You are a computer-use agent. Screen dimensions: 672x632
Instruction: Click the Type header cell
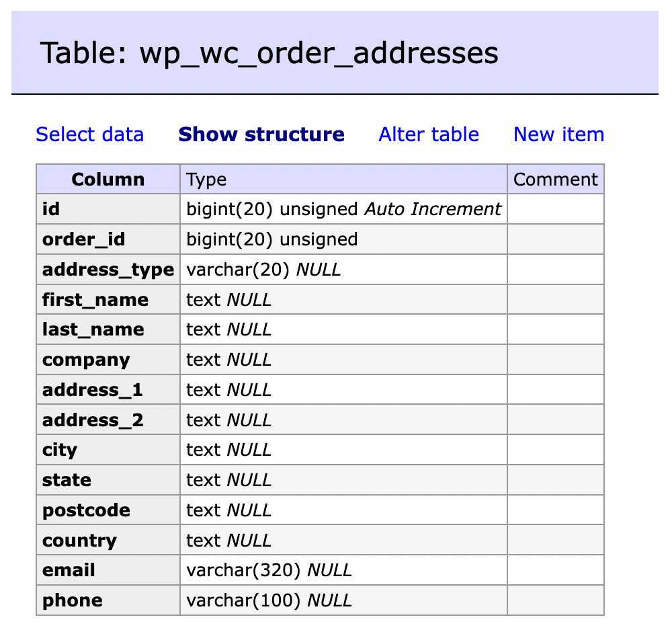[x=206, y=179]
